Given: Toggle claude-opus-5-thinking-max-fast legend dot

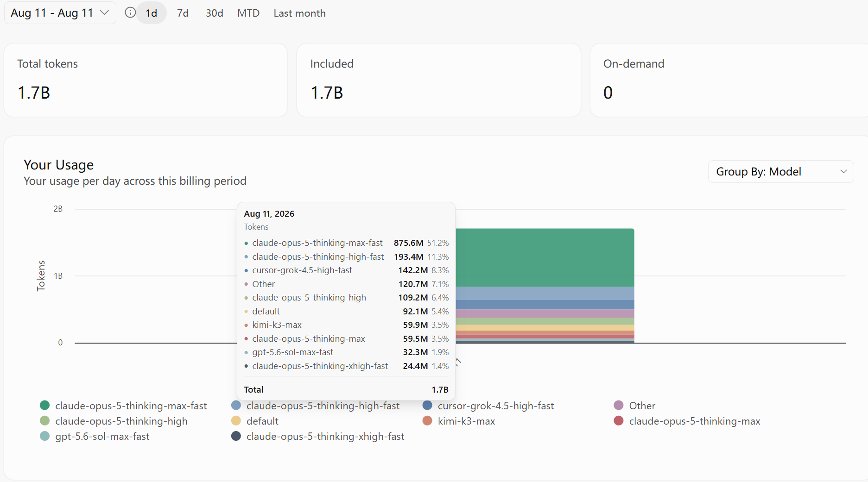Looking at the screenshot, I should tap(45, 406).
